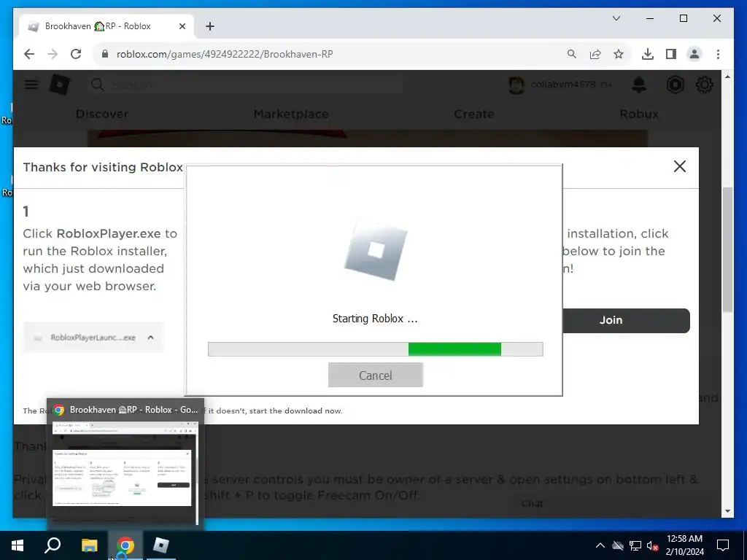
Task: Go to Robux tab
Action: tap(639, 114)
